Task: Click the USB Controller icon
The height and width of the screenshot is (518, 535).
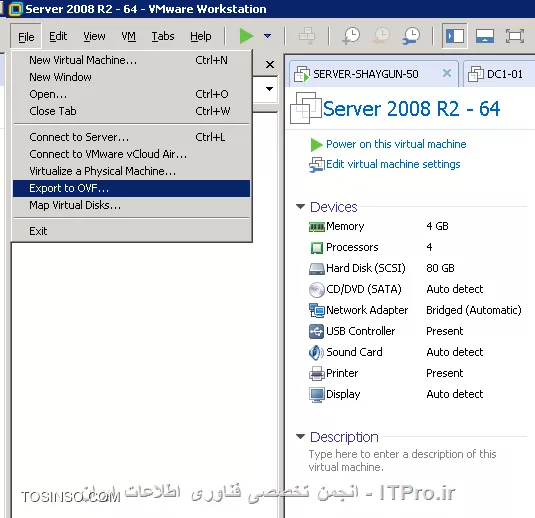Action: [x=317, y=331]
